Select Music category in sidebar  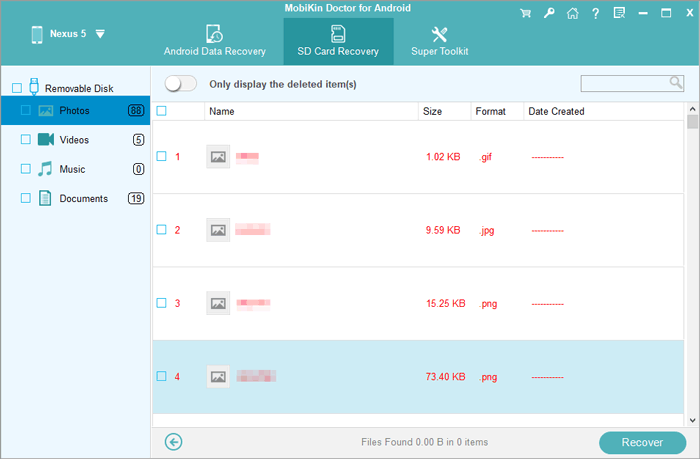(72, 169)
